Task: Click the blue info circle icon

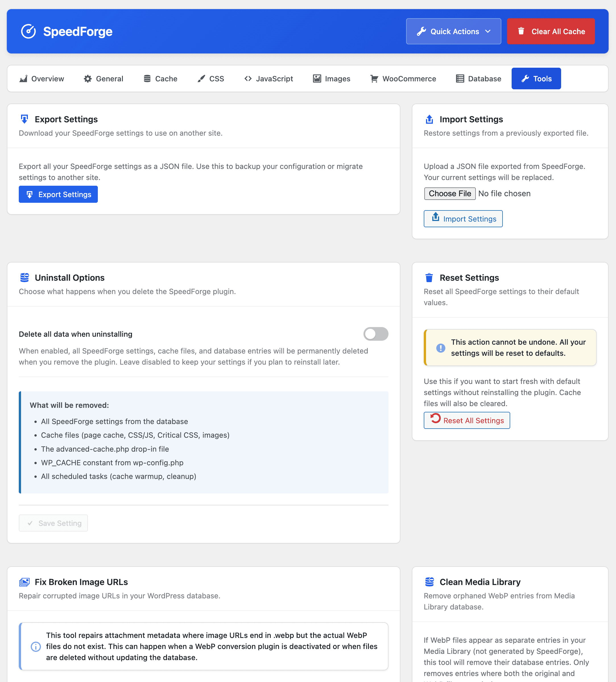Action: pos(36,646)
